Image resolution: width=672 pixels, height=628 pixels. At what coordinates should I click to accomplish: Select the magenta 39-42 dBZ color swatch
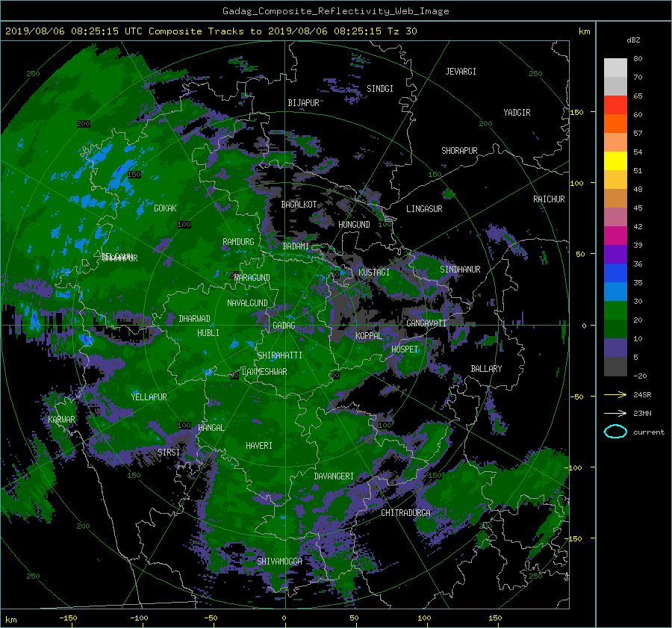pyautogui.click(x=615, y=236)
